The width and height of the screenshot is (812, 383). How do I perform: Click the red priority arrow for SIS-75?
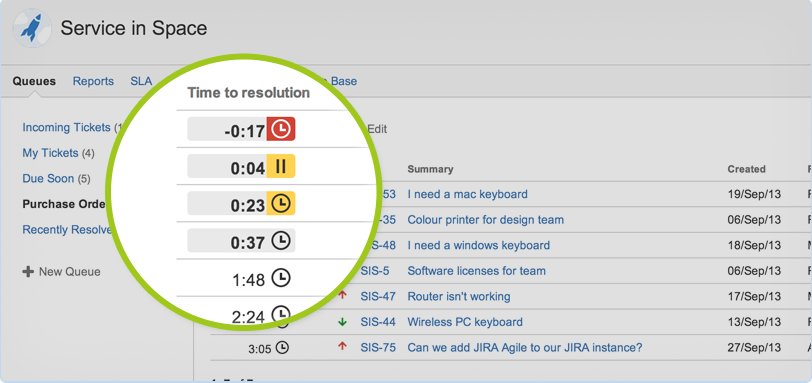pos(342,347)
